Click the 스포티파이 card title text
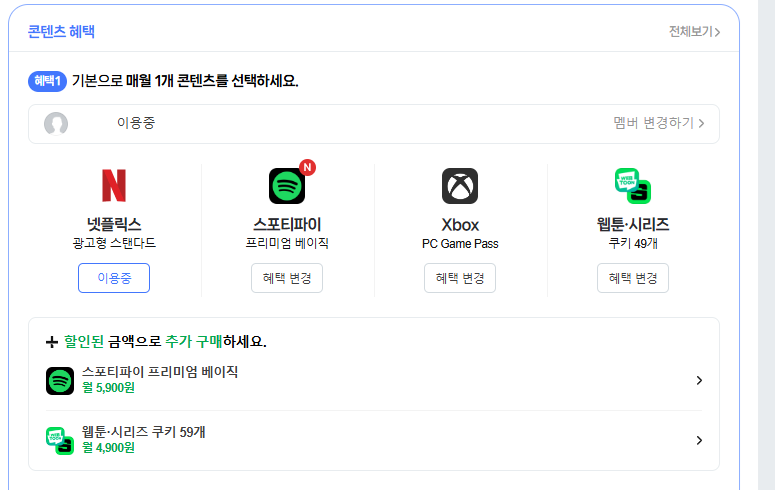 point(287,224)
